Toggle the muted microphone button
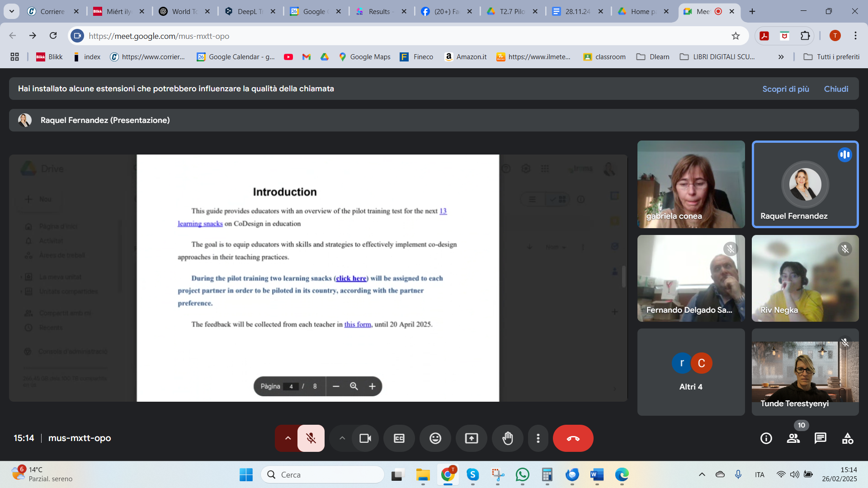This screenshot has width=868, height=488. click(311, 438)
